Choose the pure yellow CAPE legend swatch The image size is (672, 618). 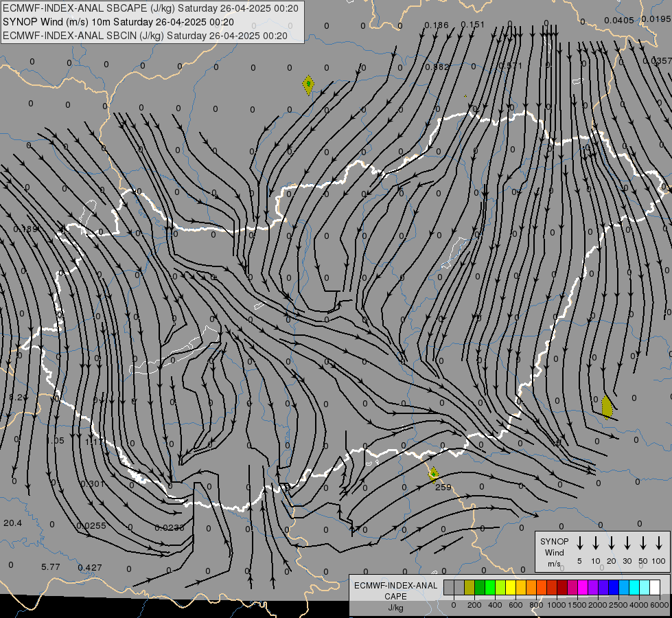point(511,588)
